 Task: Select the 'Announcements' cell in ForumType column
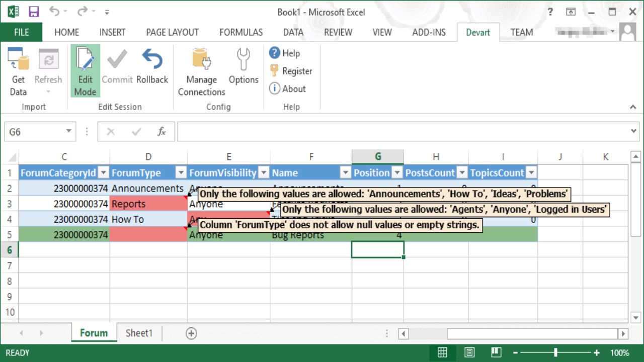pyautogui.click(x=148, y=188)
